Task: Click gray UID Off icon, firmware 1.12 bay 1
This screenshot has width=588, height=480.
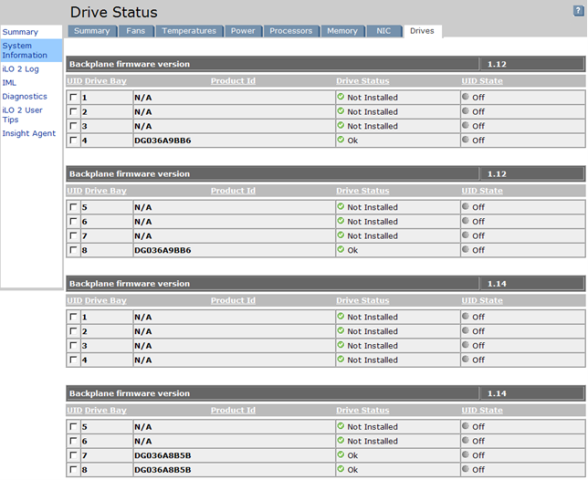Action: pos(465,97)
